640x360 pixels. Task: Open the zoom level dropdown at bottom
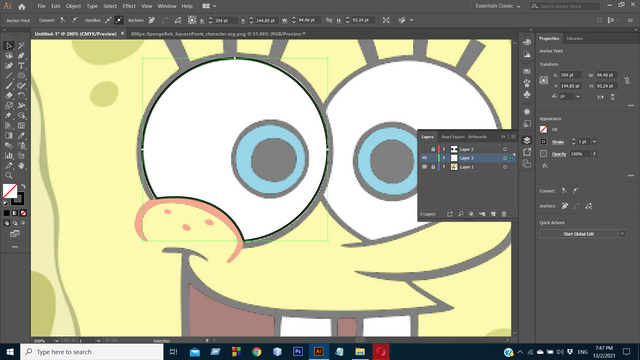(x=56, y=340)
